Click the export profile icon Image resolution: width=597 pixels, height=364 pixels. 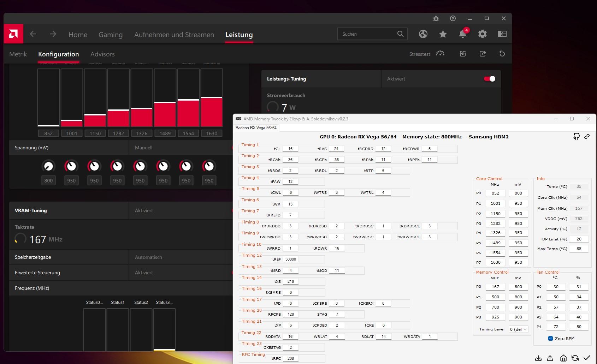[x=483, y=54]
